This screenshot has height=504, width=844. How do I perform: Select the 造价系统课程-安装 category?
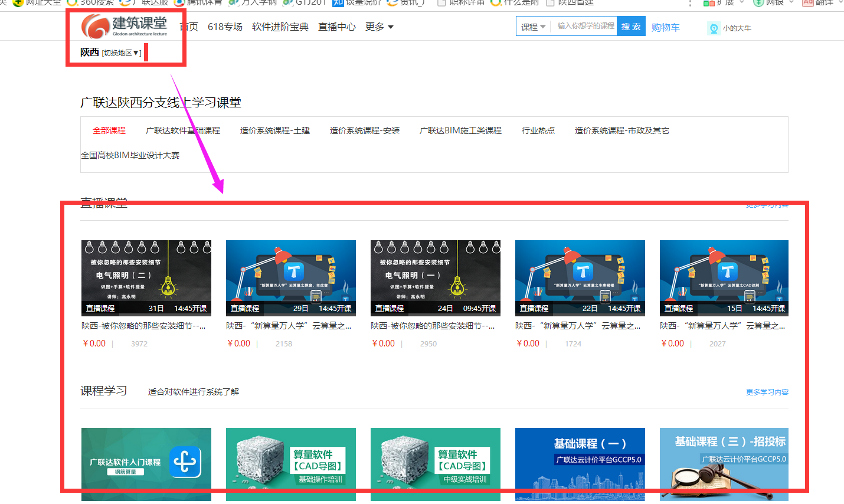click(365, 130)
